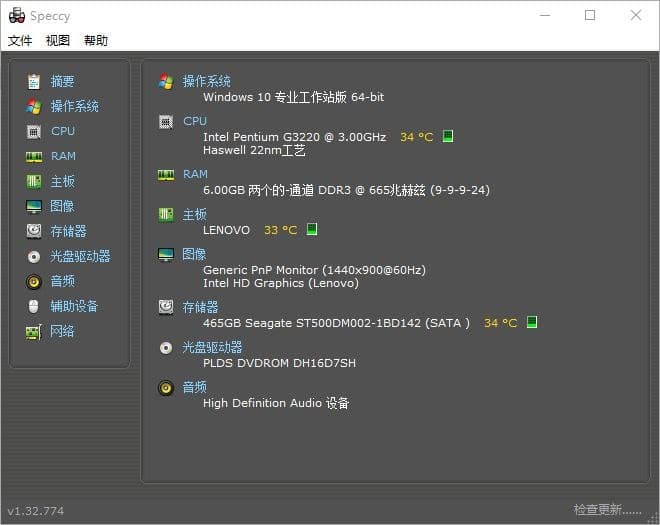Screen dimensions: 660x525
Task: Click the 网络 network card icon in sidebar
Action: coord(34,332)
